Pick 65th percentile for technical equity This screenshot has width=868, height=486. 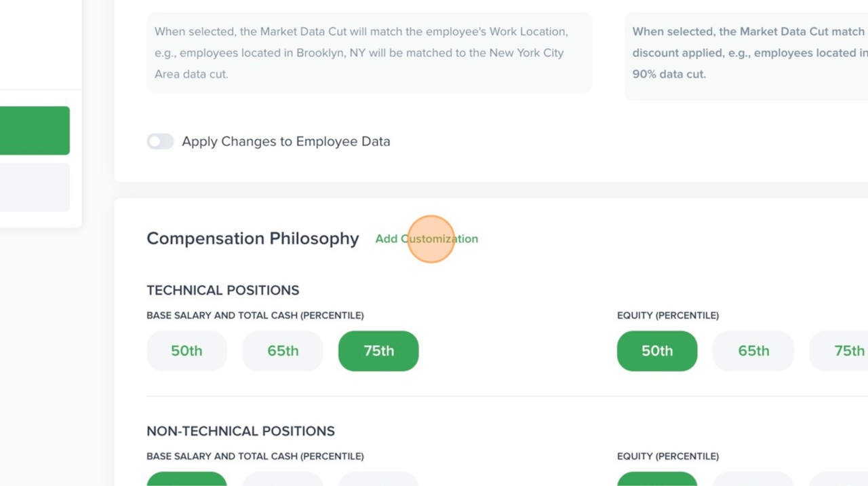pyautogui.click(x=753, y=351)
